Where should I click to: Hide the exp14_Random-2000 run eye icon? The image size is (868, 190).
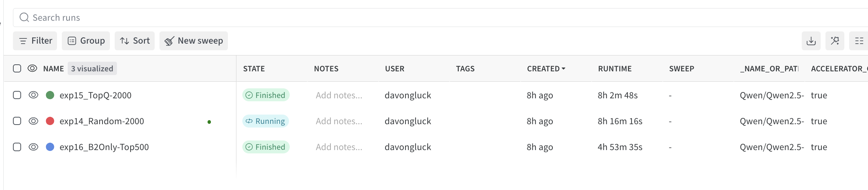click(x=33, y=121)
